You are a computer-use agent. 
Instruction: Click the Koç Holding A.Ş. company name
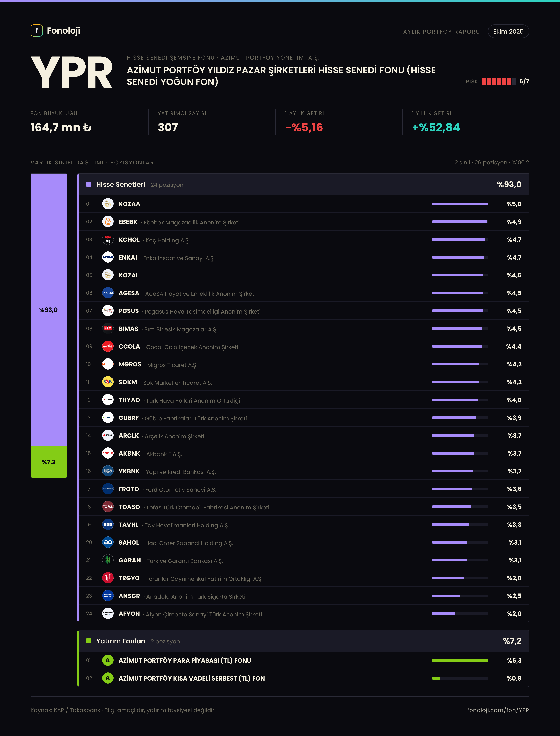[168, 240]
